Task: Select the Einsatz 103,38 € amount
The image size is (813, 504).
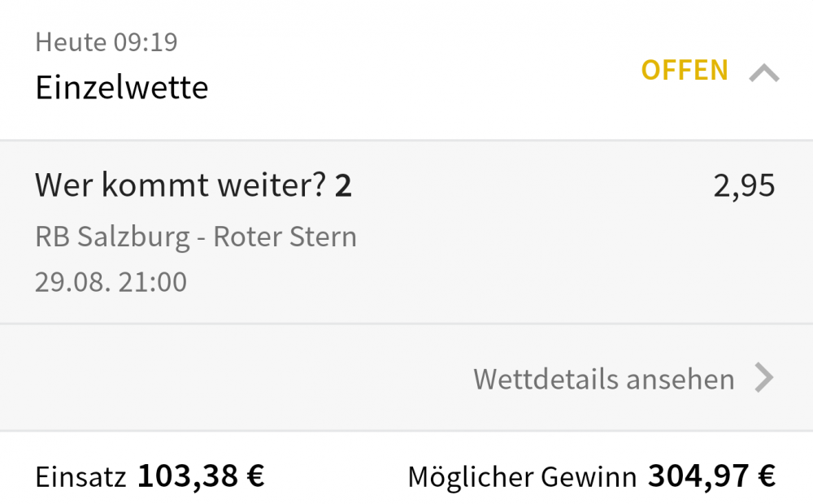Action: (201, 476)
